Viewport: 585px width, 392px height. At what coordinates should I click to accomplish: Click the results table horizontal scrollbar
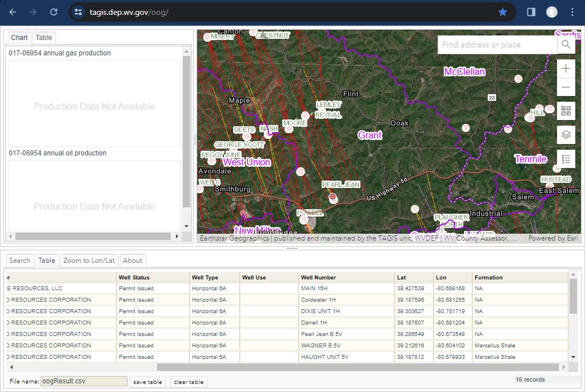pyautogui.click(x=357, y=367)
